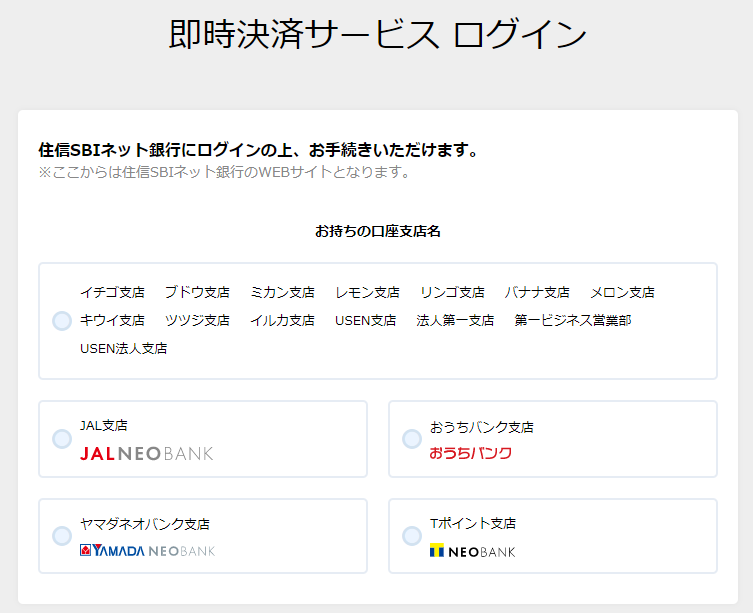Click the 法人第一支店 branch name
This screenshot has height=613, width=753.
[x=455, y=320]
